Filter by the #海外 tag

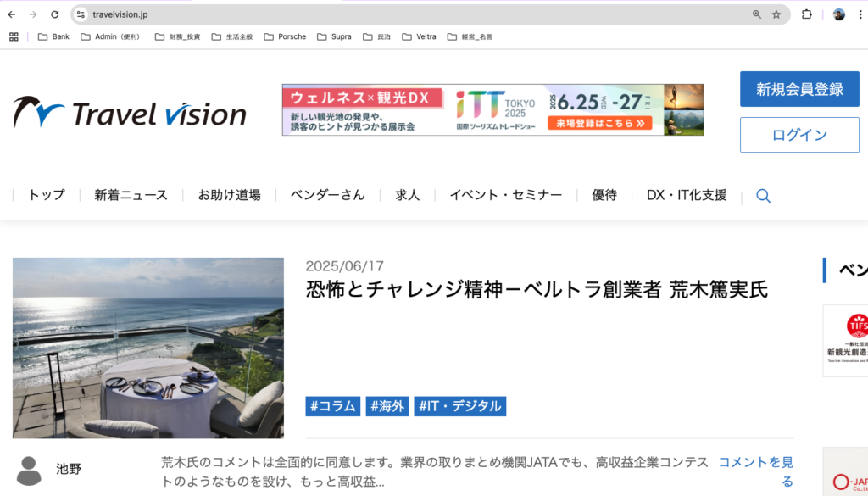[387, 406]
